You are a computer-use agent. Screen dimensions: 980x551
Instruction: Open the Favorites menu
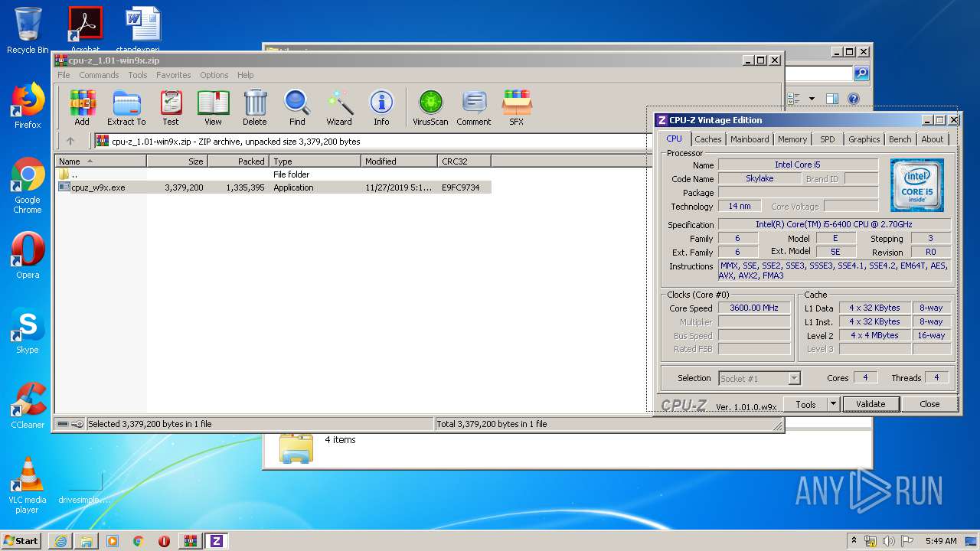click(x=174, y=75)
